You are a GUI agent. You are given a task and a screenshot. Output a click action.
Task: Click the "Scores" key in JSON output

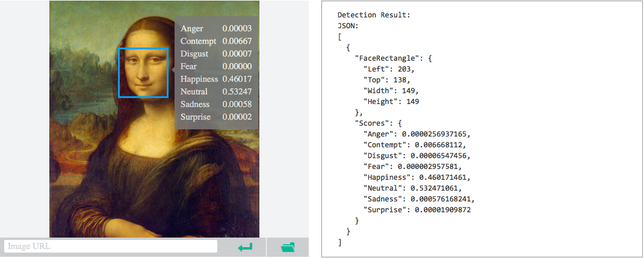pyautogui.click(x=371, y=123)
